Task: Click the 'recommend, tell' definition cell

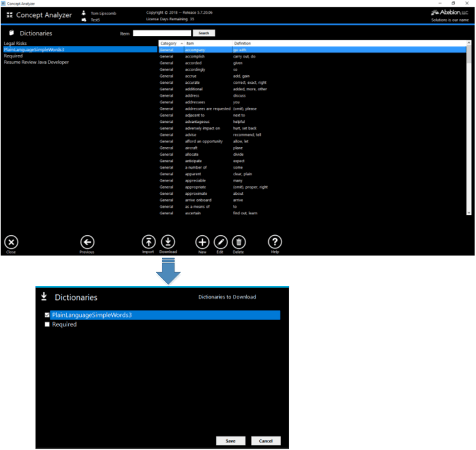Action: point(247,135)
